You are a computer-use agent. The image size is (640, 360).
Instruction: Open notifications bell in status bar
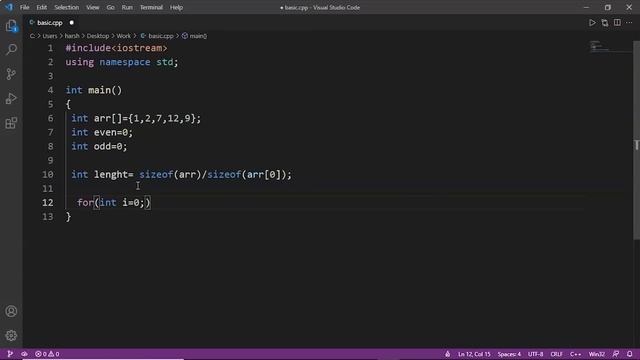point(630,354)
